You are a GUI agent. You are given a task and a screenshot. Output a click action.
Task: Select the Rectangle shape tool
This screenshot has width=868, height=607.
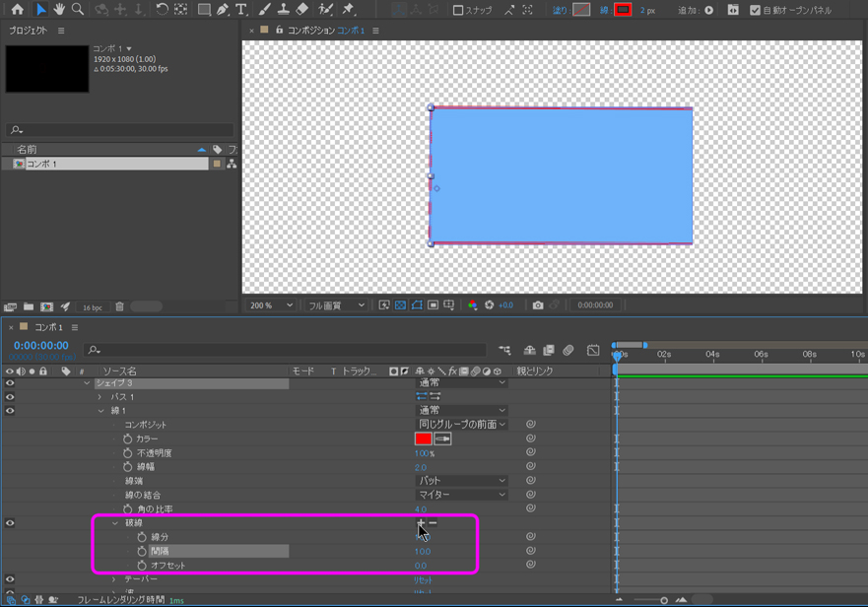click(203, 10)
